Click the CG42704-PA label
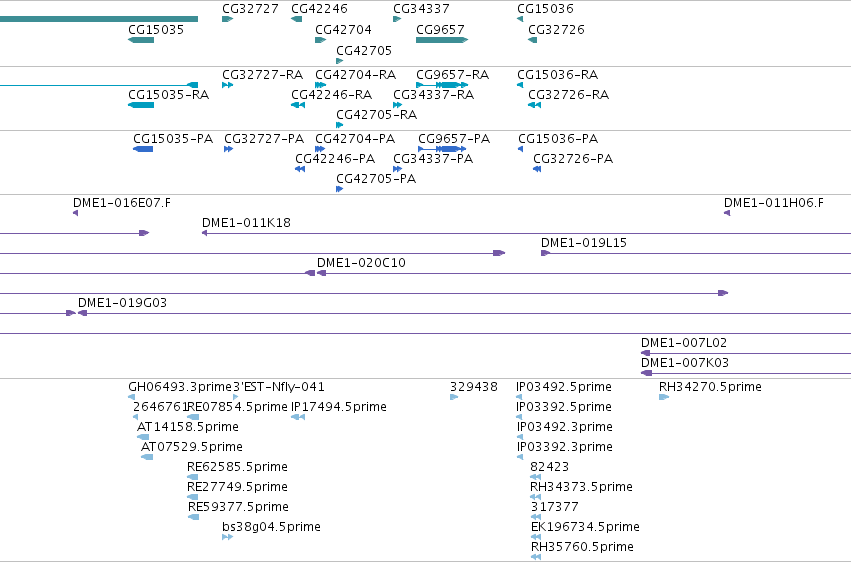 [355, 138]
